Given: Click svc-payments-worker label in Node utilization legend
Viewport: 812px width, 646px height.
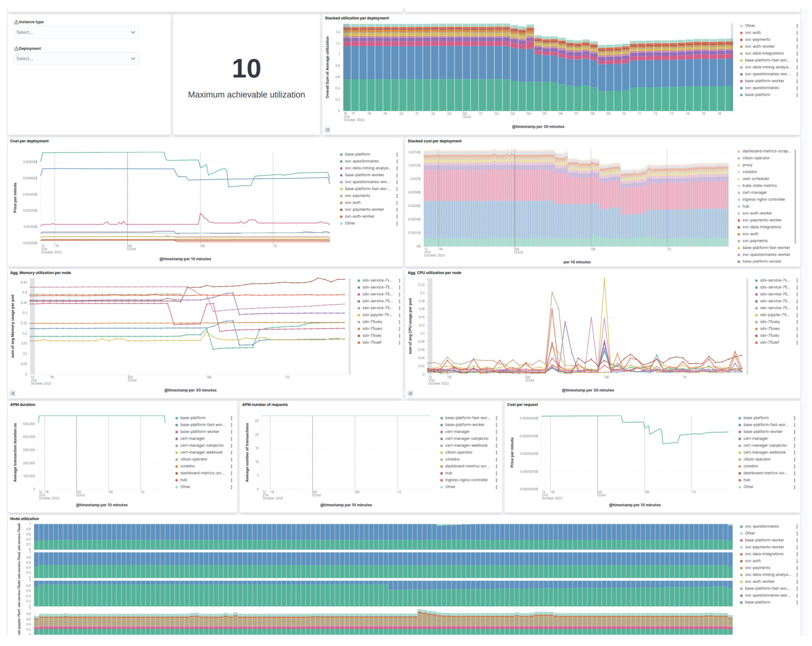Looking at the screenshot, I should 764,547.
